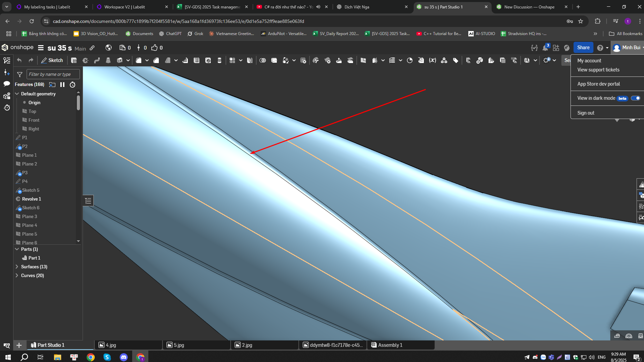The height and width of the screenshot is (362, 644).
Task: Switch to the 5.jpg tab
Action: (196, 345)
